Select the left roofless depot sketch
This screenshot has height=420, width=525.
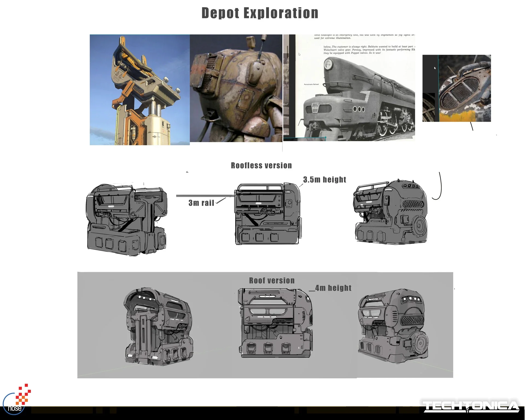tap(127, 220)
